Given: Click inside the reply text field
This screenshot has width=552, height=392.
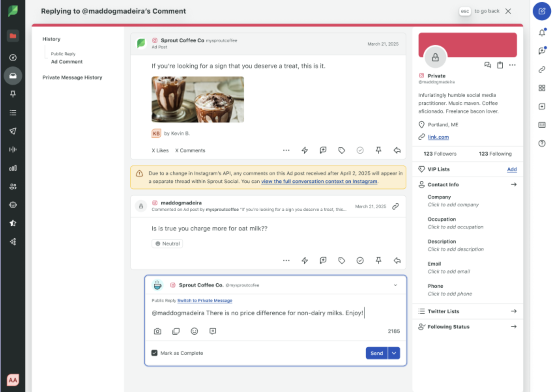Looking at the screenshot, I should pyautogui.click(x=275, y=313).
